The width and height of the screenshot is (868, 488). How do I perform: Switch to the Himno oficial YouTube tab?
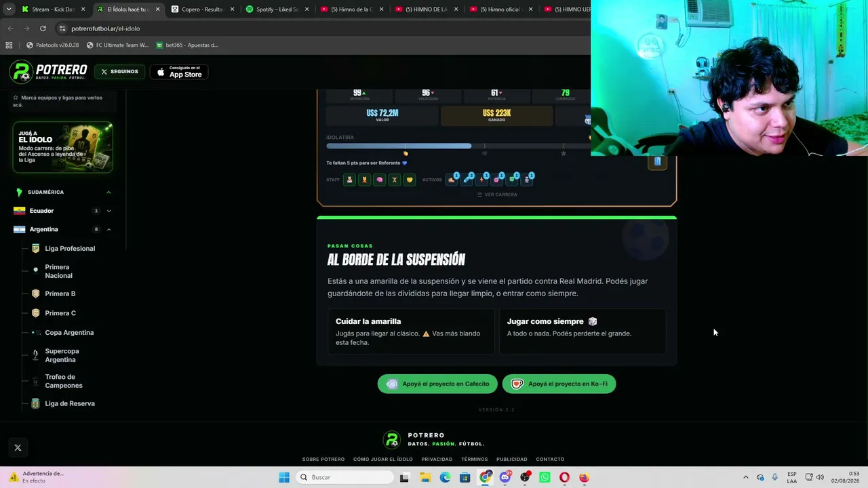click(501, 9)
